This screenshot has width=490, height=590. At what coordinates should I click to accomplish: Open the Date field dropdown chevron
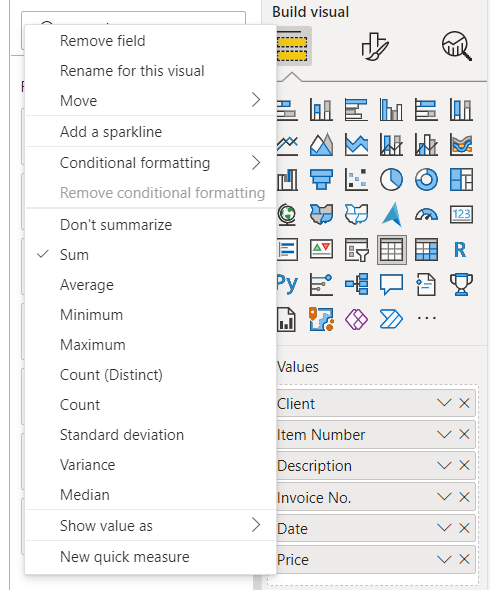click(444, 528)
